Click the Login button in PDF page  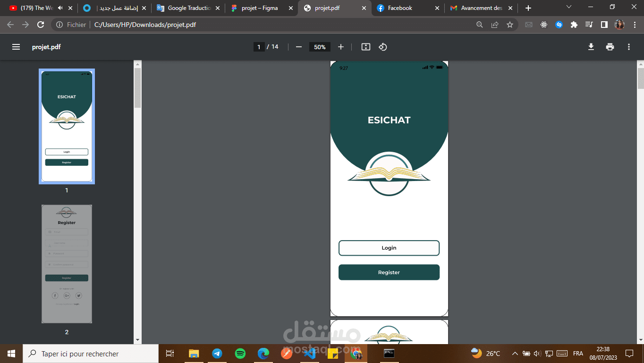[x=389, y=248]
